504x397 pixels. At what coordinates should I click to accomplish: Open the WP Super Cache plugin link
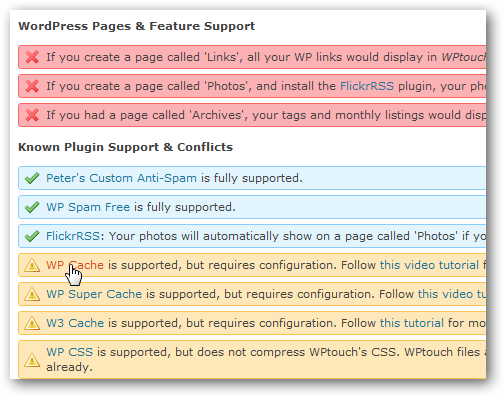point(94,294)
